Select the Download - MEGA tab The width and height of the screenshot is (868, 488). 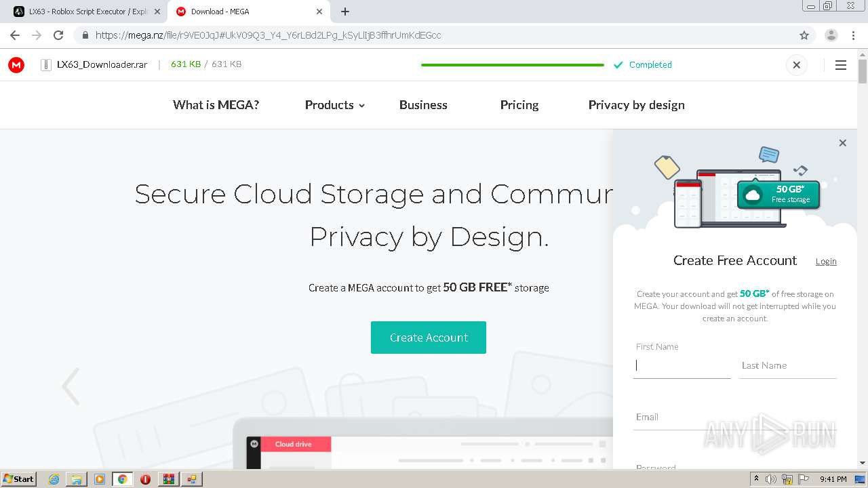(x=248, y=12)
